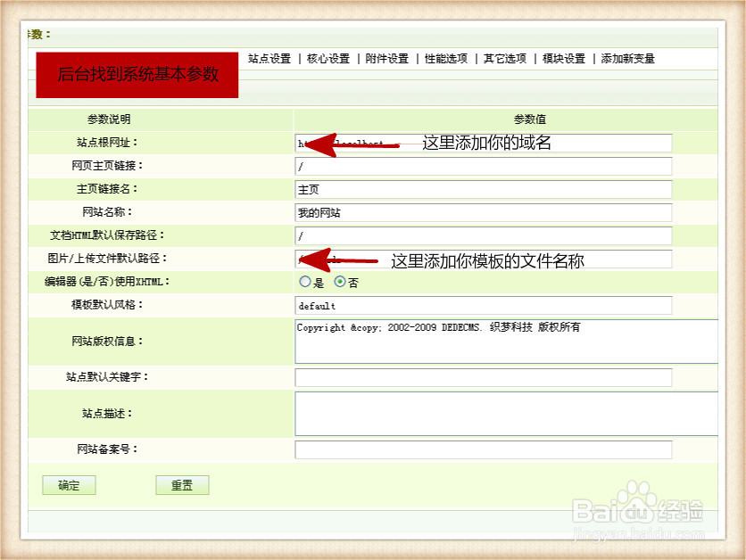Screen dimensions: 746x560
Task: Focus the 站点默认关键字 input field
Action: coord(484,377)
